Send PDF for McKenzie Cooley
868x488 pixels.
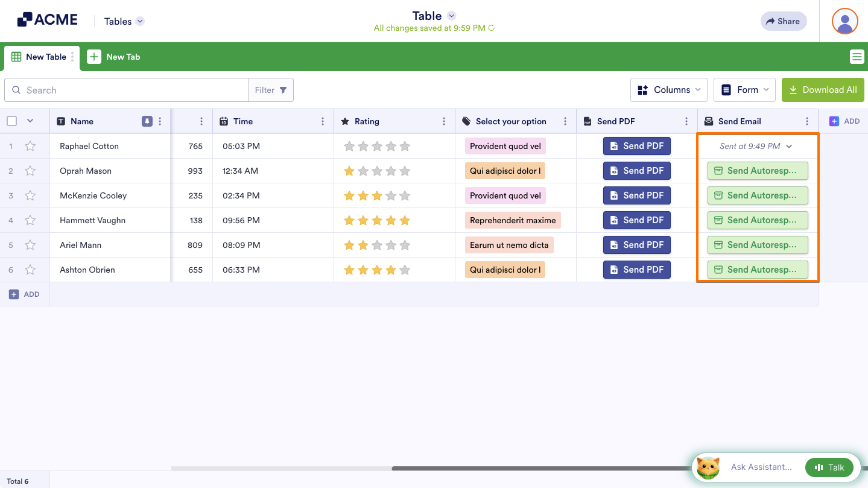pyautogui.click(x=637, y=195)
